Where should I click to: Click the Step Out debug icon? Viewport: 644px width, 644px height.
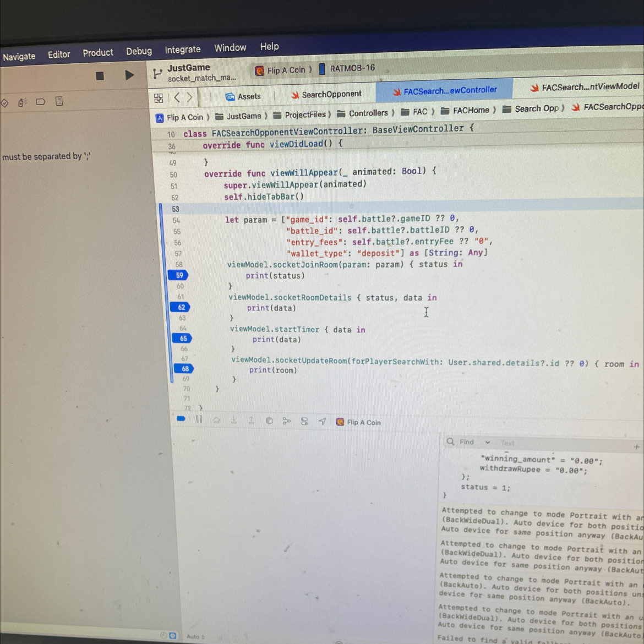tap(252, 420)
